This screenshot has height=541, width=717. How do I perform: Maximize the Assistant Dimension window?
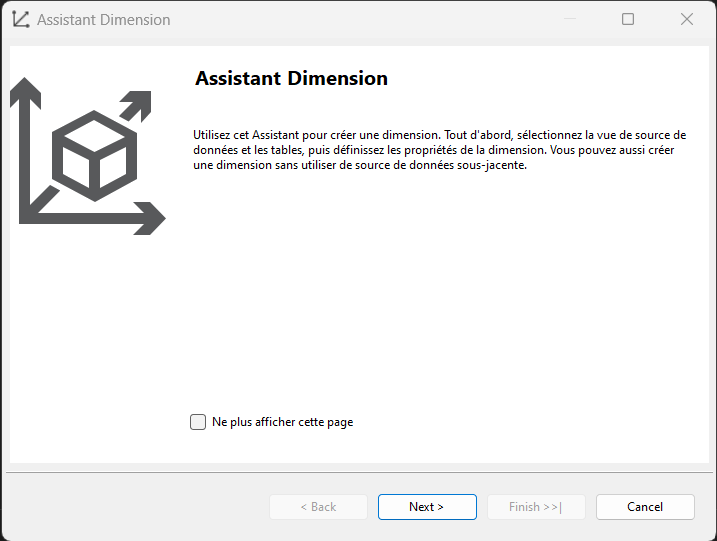(x=628, y=19)
